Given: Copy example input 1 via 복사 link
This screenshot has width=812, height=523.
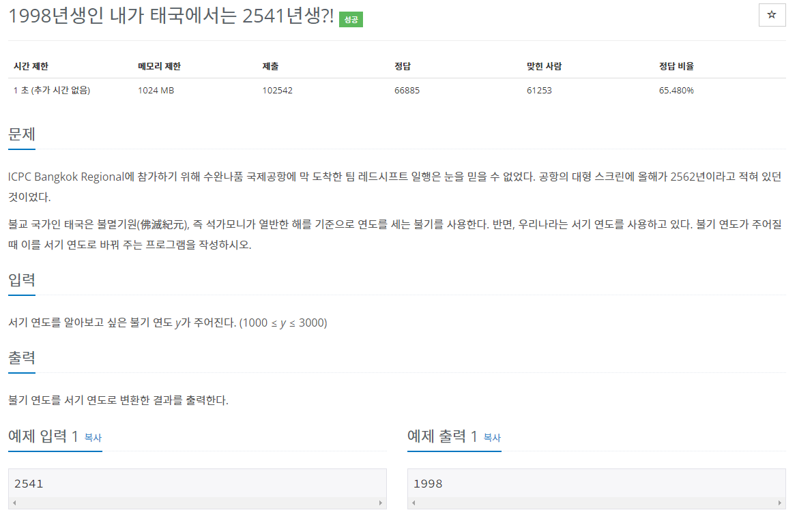Looking at the screenshot, I should point(93,438).
